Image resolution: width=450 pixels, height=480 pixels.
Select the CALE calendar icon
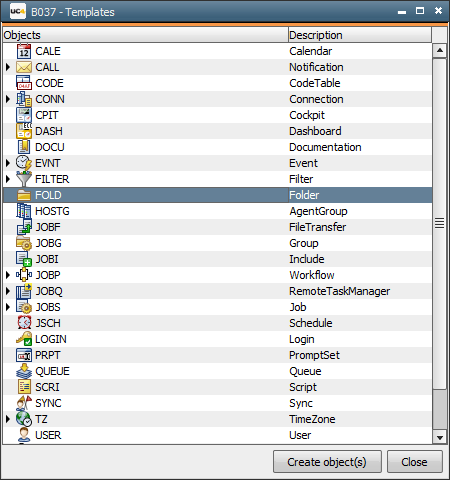click(24, 51)
